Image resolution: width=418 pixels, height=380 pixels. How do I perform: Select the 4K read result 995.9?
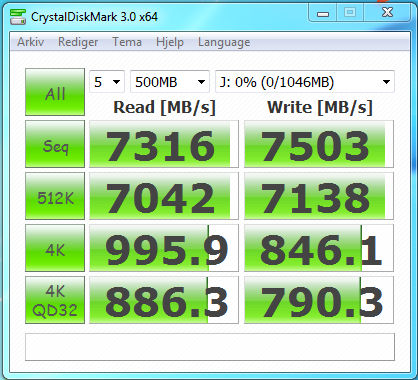[164, 248]
